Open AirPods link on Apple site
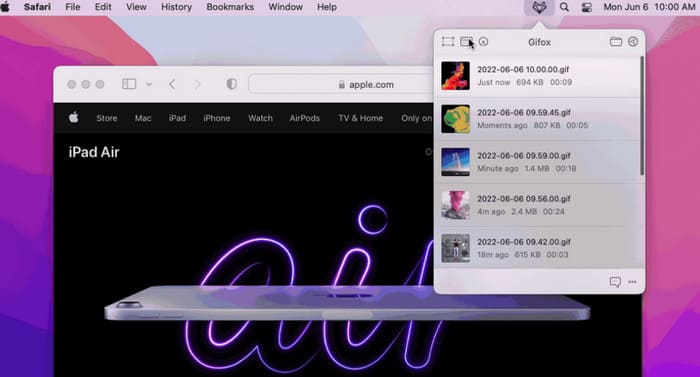Screen dimensions: 700x377 304,118
